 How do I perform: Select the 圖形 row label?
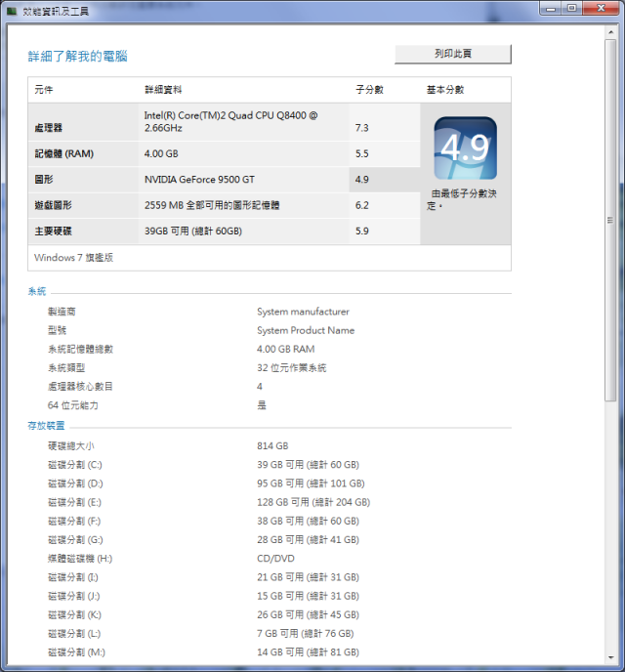(44, 179)
